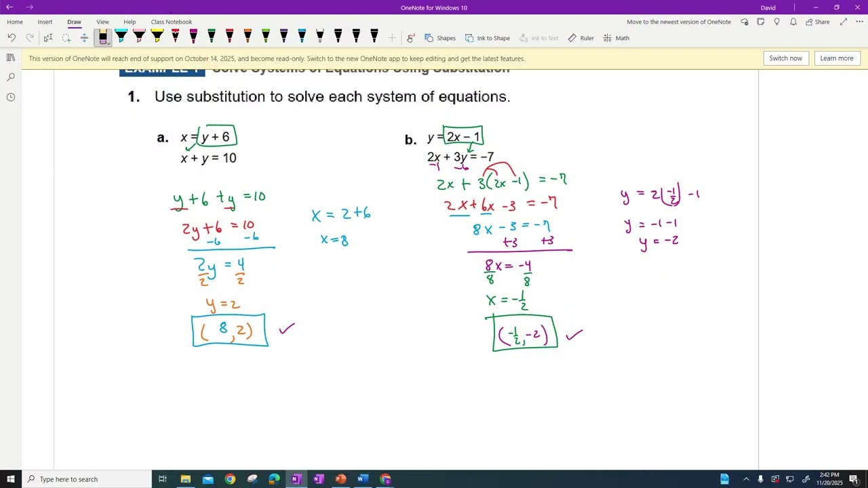Open the feed sticky notes icon
868x488 pixels.
point(761,22)
